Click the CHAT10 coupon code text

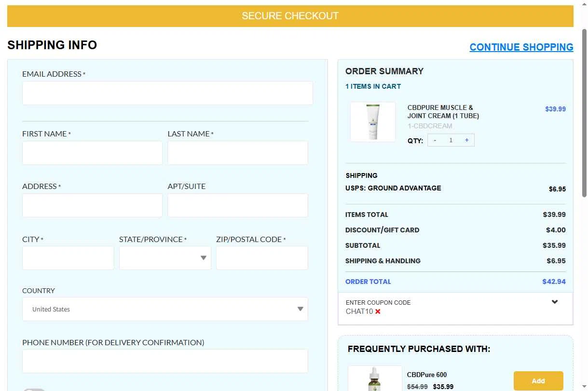pos(359,311)
